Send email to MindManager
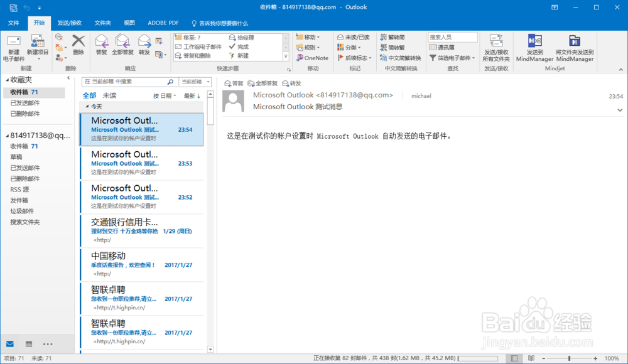Image resolution: width=628 pixels, height=364 pixels. pyautogui.click(x=535, y=47)
